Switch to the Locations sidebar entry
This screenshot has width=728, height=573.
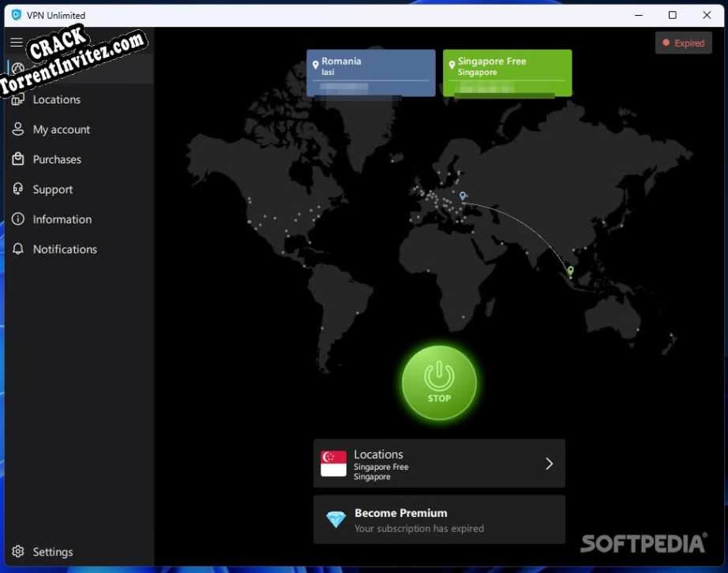coord(56,99)
